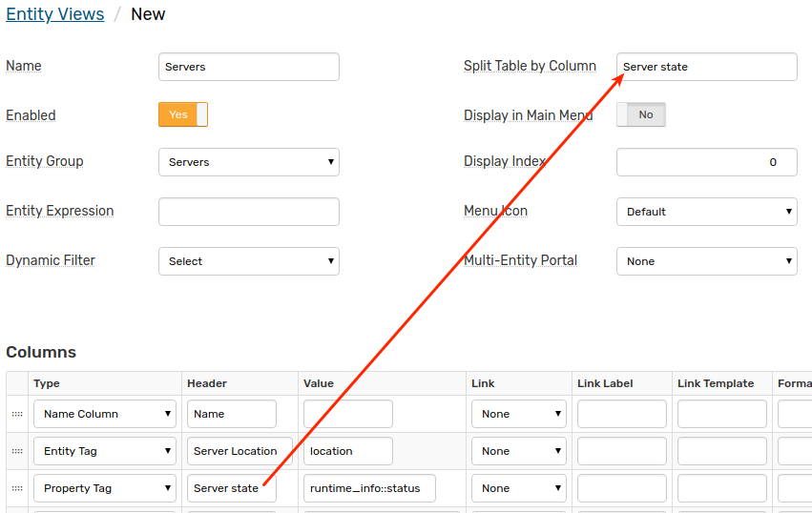Focus the Name field containing Servers
This screenshot has height=513, width=812.
(249, 67)
